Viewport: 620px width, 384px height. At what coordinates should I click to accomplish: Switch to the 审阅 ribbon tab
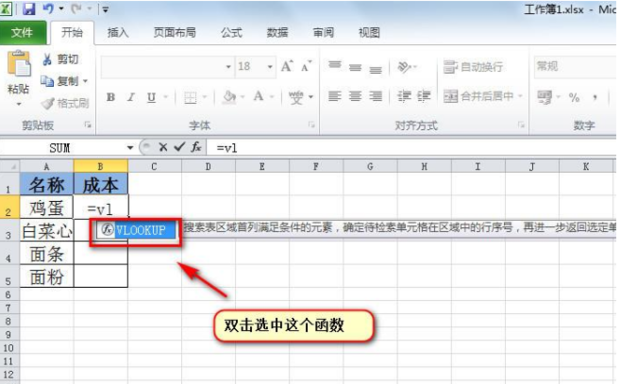point(323,32)
